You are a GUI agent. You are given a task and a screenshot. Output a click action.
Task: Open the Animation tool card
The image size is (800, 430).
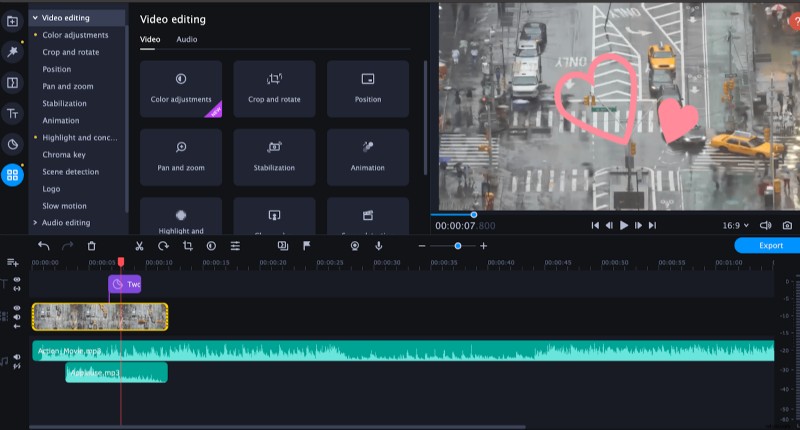tap(367, 157)
